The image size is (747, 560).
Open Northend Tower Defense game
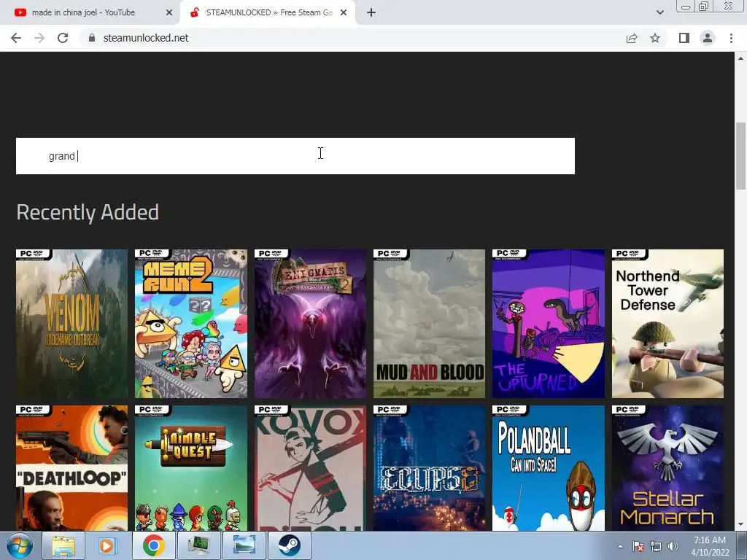coord(667,324)
